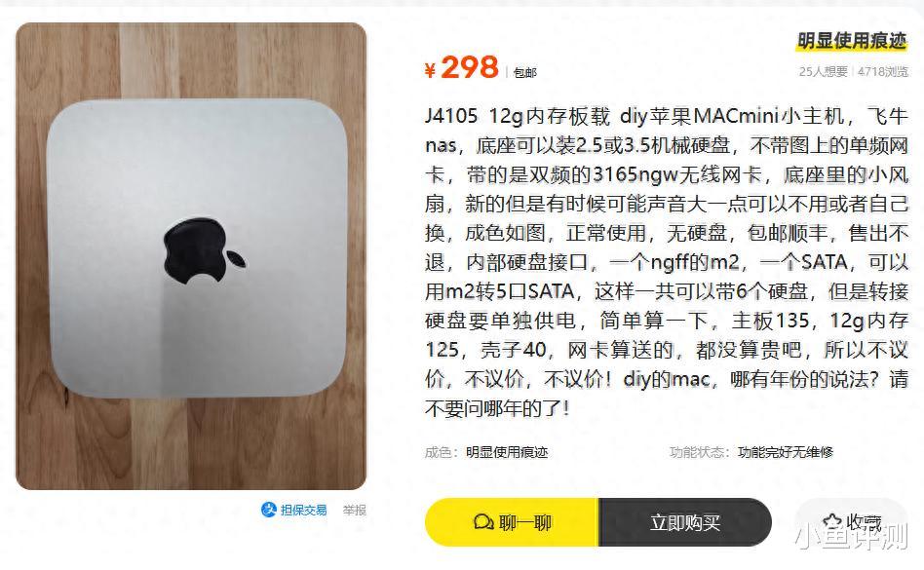Click the Apple logo on the product photo

(204, 249)
